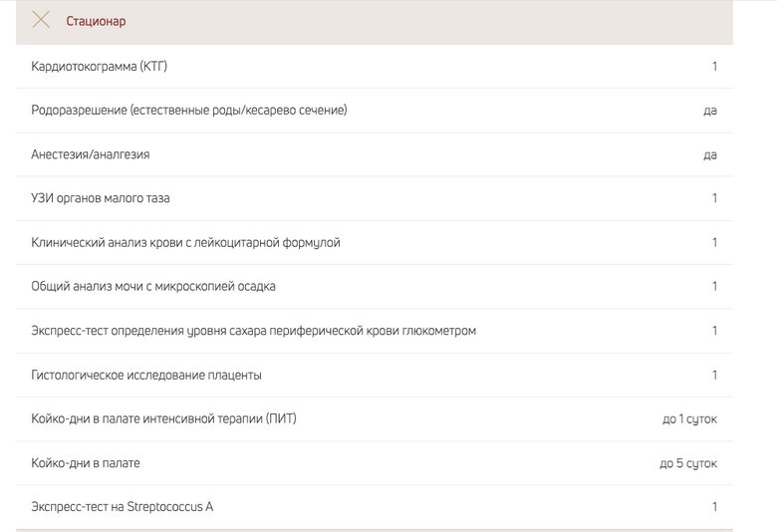
Task: Collapse the Стационар section header
Action: point(97,21)
